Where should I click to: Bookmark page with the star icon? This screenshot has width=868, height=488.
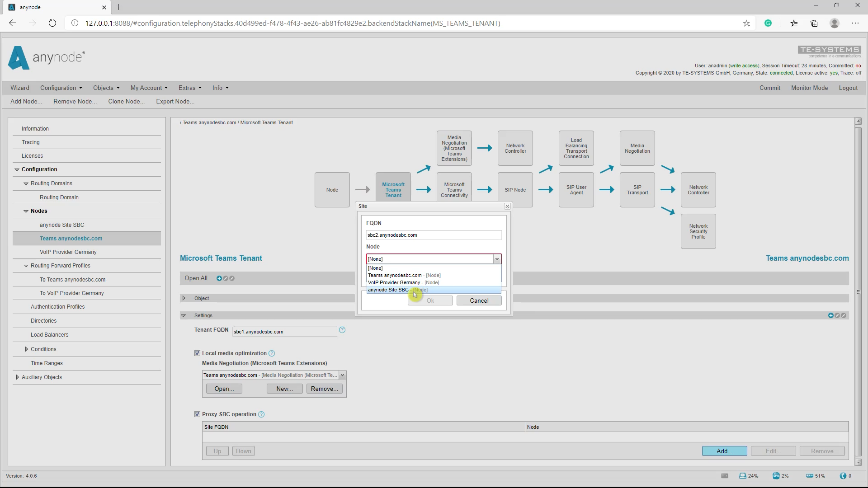[x=746, y=23]
